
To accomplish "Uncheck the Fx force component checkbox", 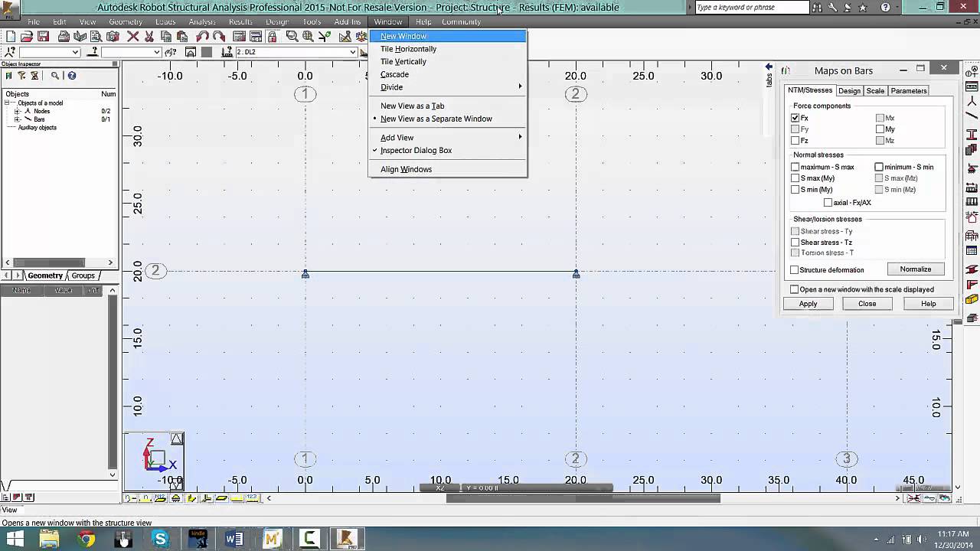I will tap(795, 118).
